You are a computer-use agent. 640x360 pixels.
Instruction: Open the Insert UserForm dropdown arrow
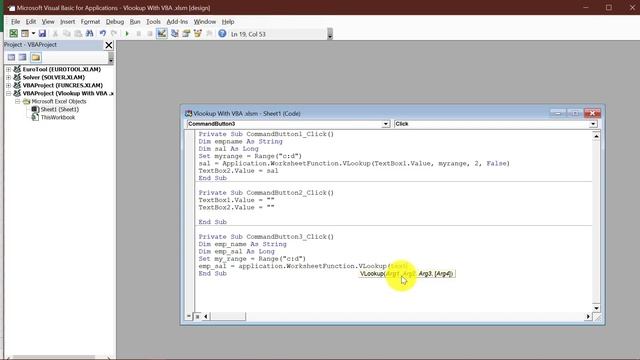tap(33, 34)
